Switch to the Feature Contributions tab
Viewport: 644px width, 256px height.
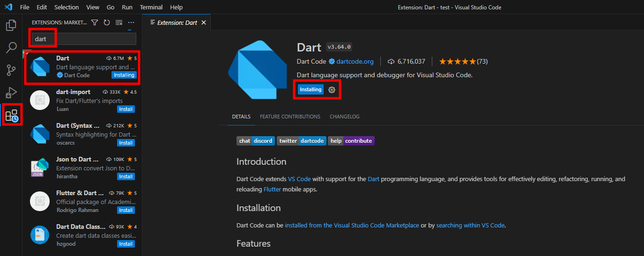290,117
